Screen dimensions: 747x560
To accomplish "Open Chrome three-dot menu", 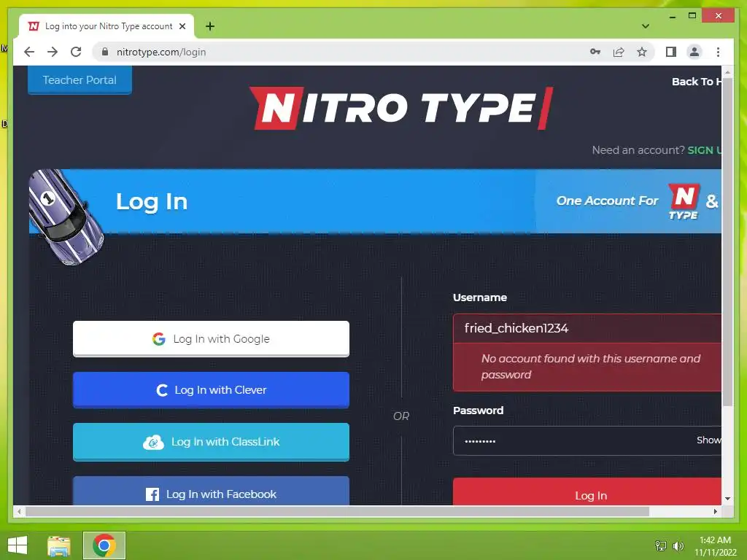I will point(718,52).
